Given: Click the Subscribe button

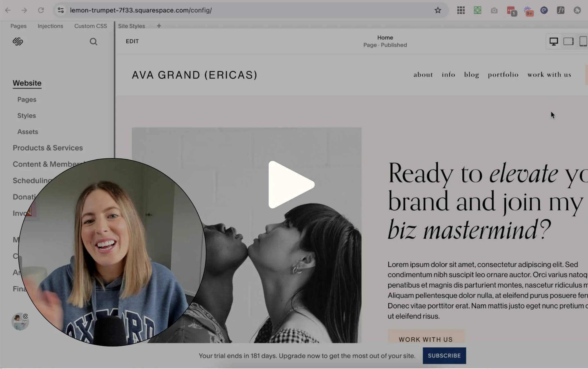Looking at the screenshot, I should (444, 355).
